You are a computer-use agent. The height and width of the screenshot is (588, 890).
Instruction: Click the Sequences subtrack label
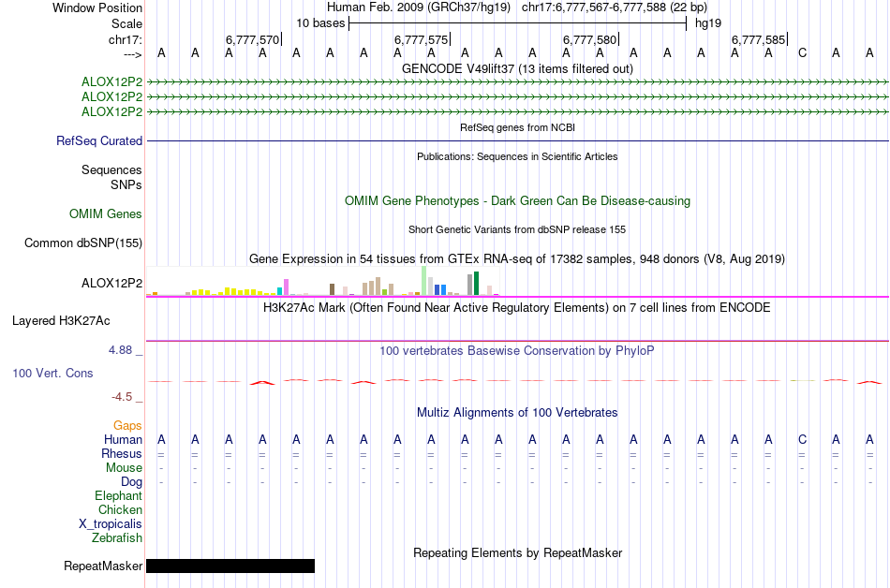(x=111, y=170)
